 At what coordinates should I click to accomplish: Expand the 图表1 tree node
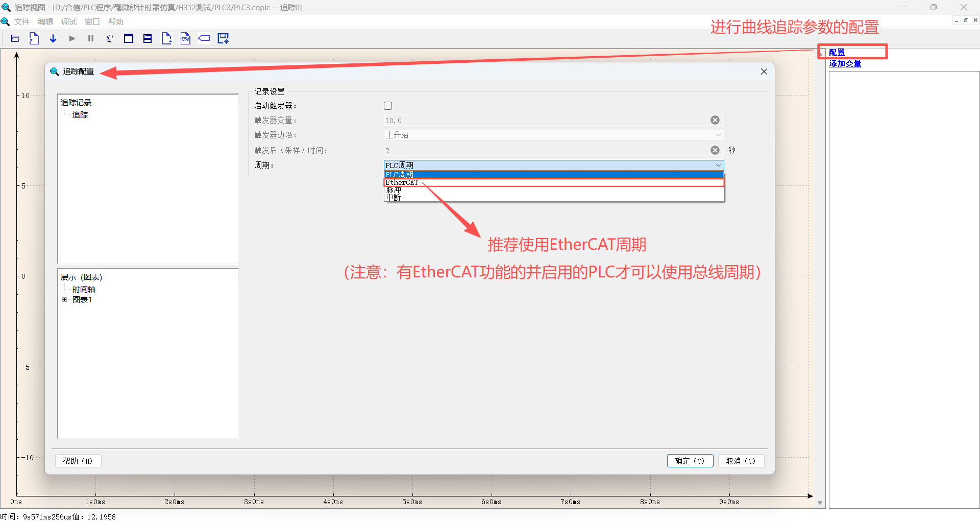(x=65, y=300)
